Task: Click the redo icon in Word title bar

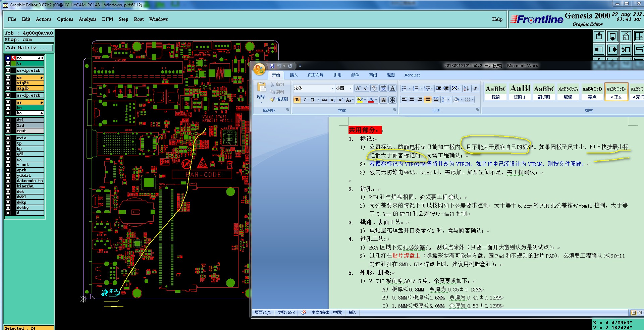Action: (290, 66)
